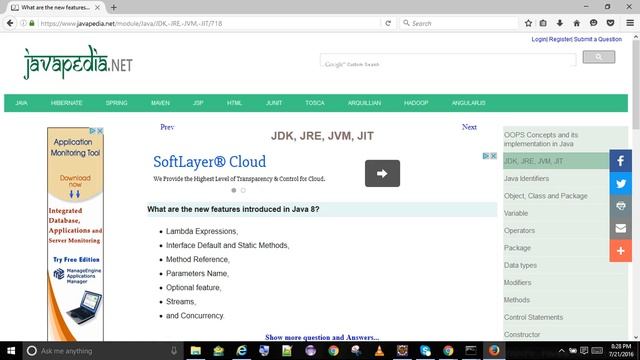
Task: Open the ANGULARJS navigation menu
Action: click(469, 103)
